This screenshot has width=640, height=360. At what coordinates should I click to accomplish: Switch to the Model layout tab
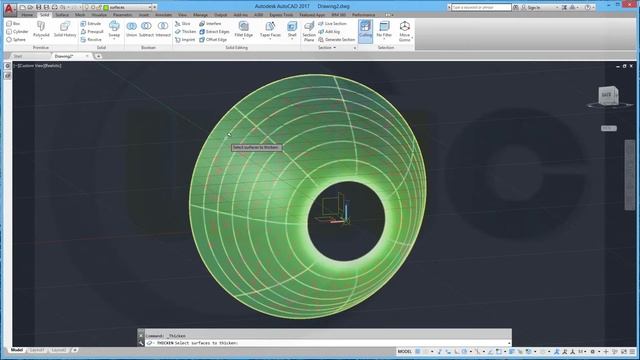17,350
